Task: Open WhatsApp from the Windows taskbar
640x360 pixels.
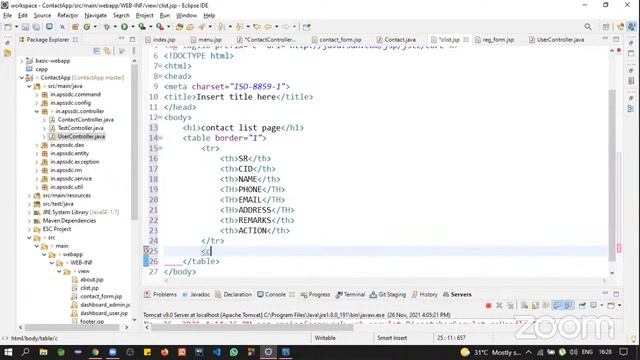Action: pyautogui.click(x=234, y=352)
